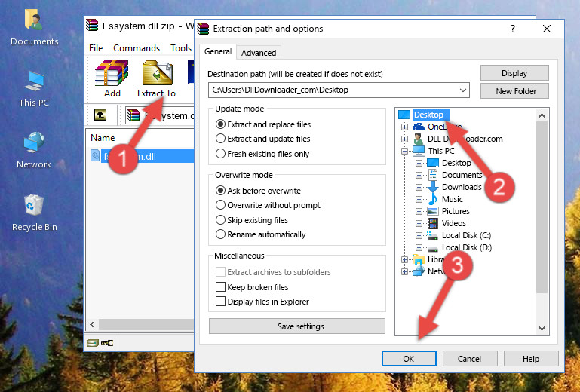Viewport: 580px width, 392px height.
Task: Expand the Local Disk (C:) node
Action: tap(419, 235)
